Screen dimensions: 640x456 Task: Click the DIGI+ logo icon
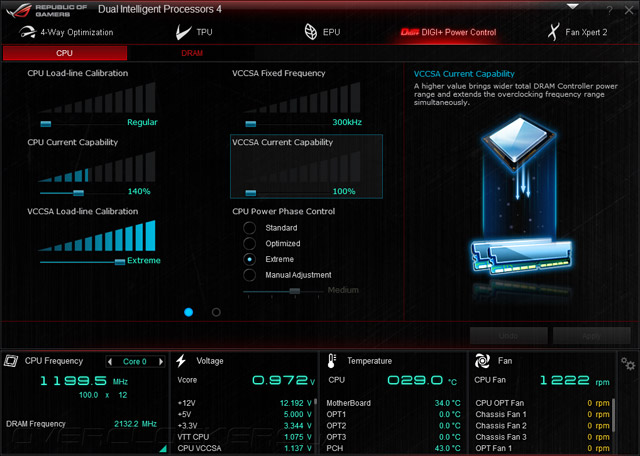pyautogui.click(x=409, y=32)
